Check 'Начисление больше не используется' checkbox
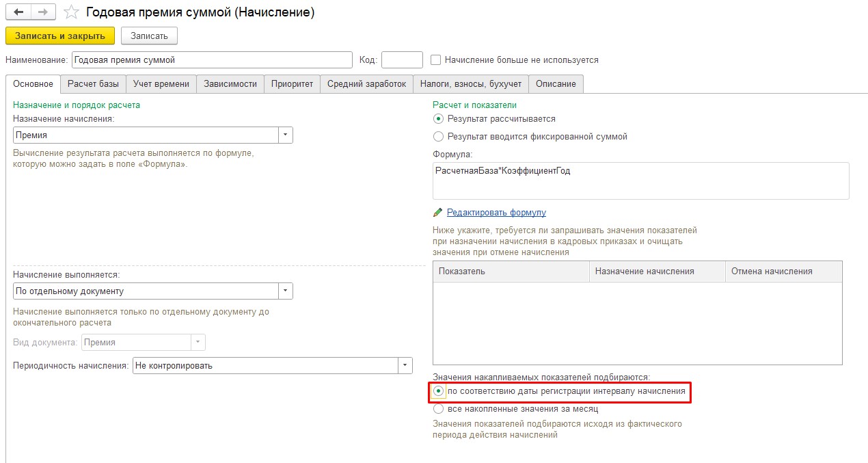 (x=436, y=60)
